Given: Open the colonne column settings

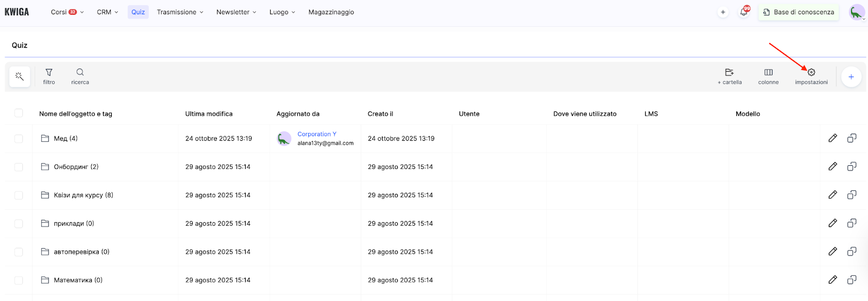Looking at the screenshot, I should click(x=768, y=76).
